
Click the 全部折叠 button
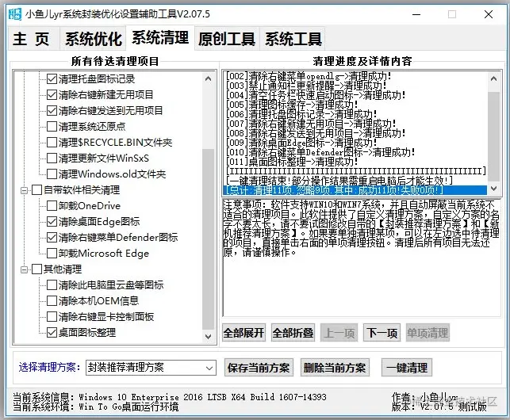click(x=293, y=333)
